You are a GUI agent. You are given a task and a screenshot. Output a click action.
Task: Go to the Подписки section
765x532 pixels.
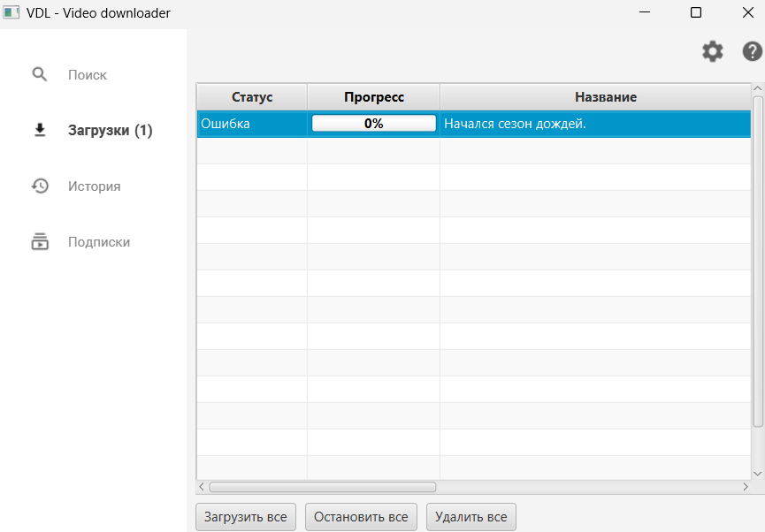(99, 242)
